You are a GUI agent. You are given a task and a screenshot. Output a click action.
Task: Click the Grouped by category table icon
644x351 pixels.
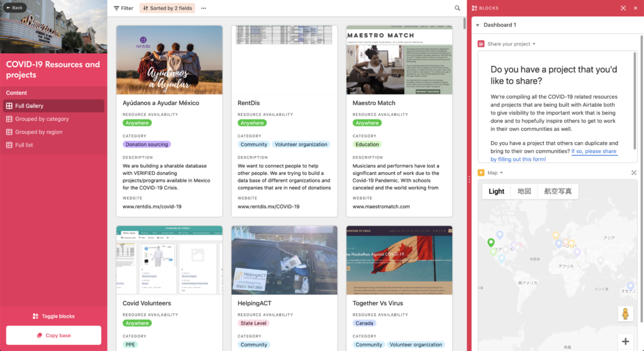point(9,119)
